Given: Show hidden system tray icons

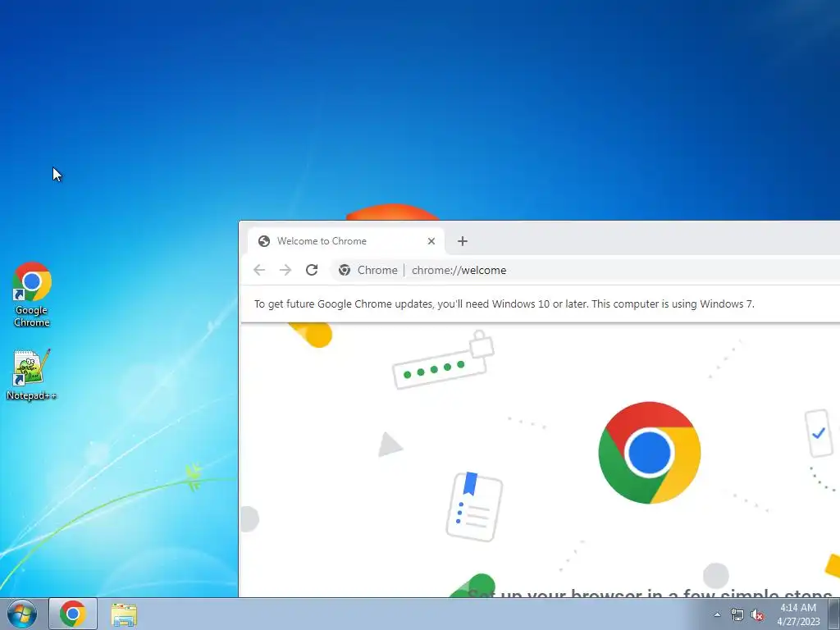Looking at the screenshot, I should tap(717, 614).
